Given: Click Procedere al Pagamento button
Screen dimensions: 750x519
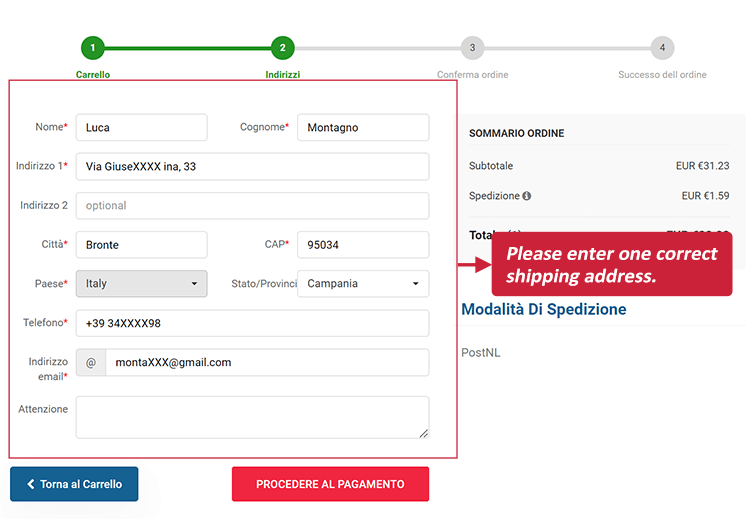Looking at the screenshot, I should pyautogui.click(x=330, y=484).
